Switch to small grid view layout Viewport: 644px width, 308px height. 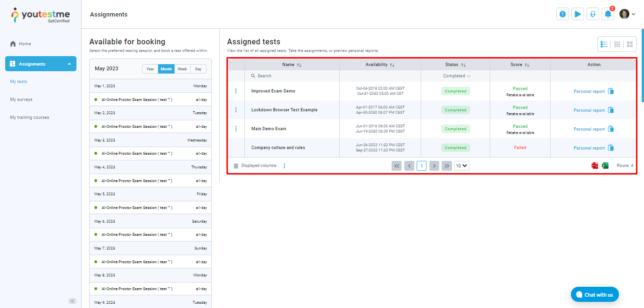click(x=617, y=44)
